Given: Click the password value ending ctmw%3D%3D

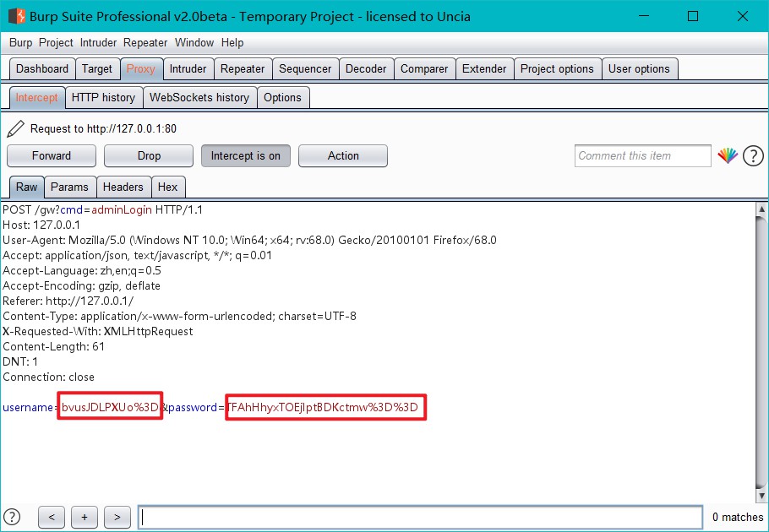Looking at the screenshot, I should [323, 408].
